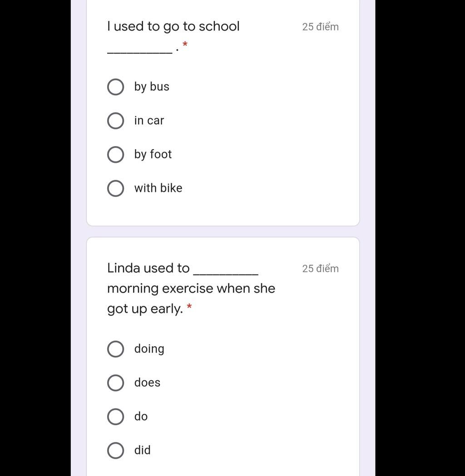Select the 'do' radio button
This screenshot has height=476, width=465.
(115, 417)
